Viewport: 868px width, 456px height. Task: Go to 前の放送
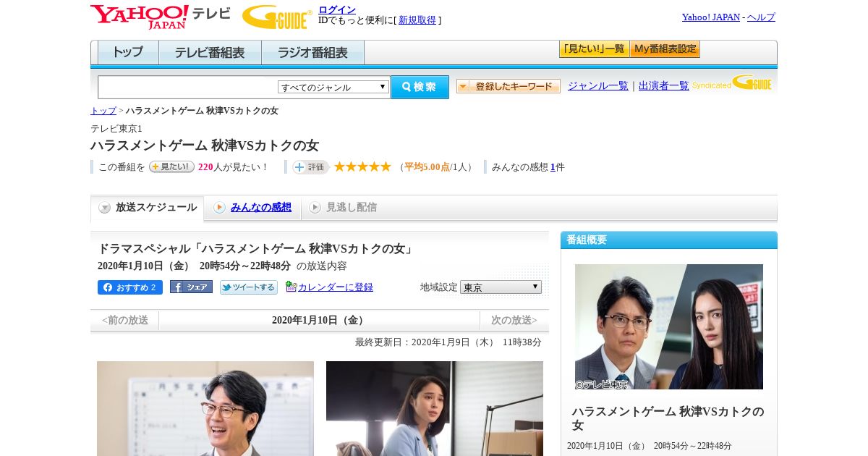point(125,320)
